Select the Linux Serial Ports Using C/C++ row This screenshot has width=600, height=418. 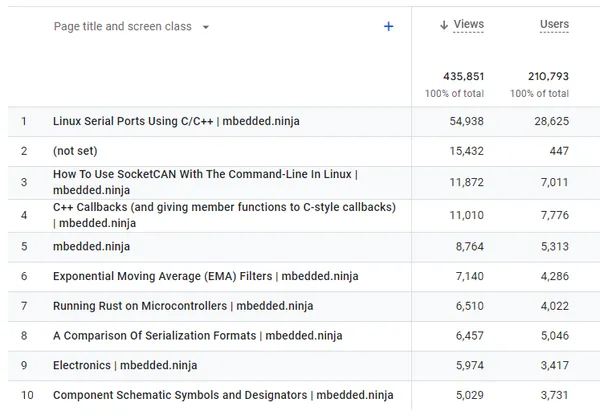click(176, 121)
